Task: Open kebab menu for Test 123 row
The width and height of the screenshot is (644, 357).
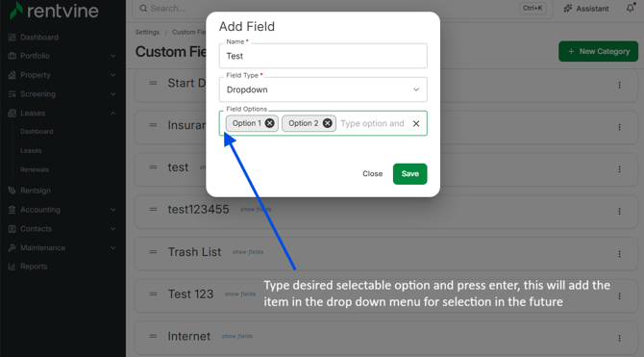Action: pyautogui.click(x=619, y=296)
